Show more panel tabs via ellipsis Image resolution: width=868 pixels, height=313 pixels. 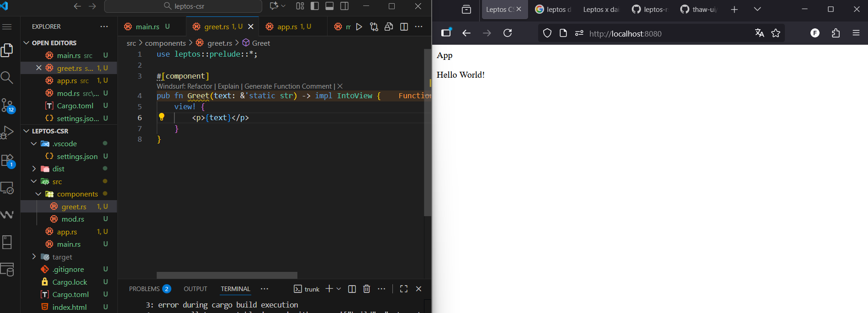tap(265, 289)
